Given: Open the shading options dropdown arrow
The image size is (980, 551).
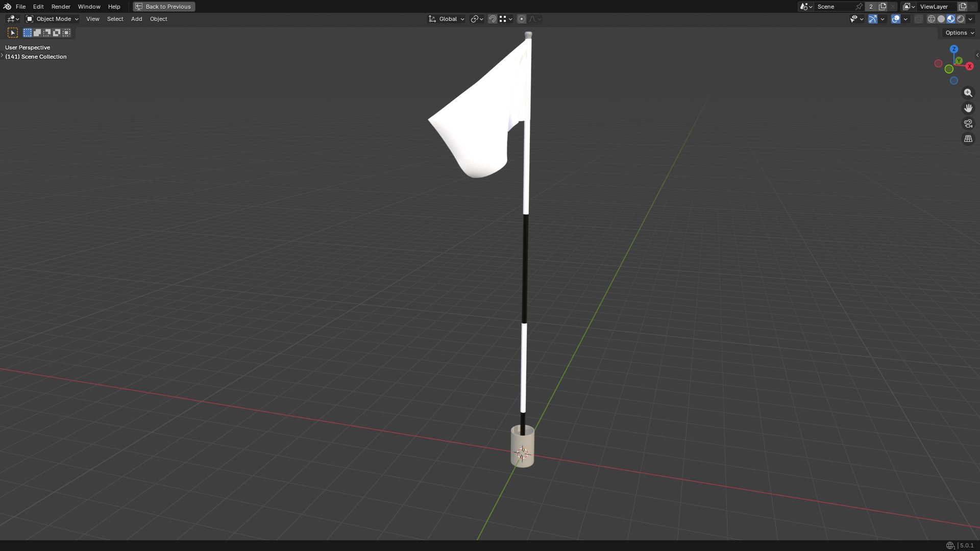Looking at the screenshot, I should point(970,19).
